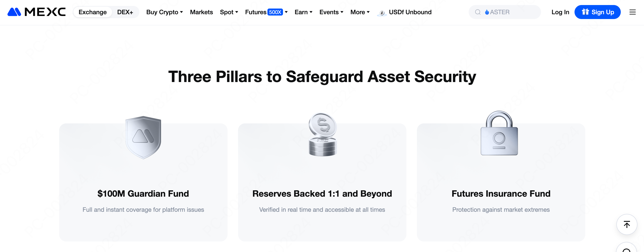Screen dimensions: 644x252
Task: Expand the Futures 500X dropdown
Action: (266, 12)
